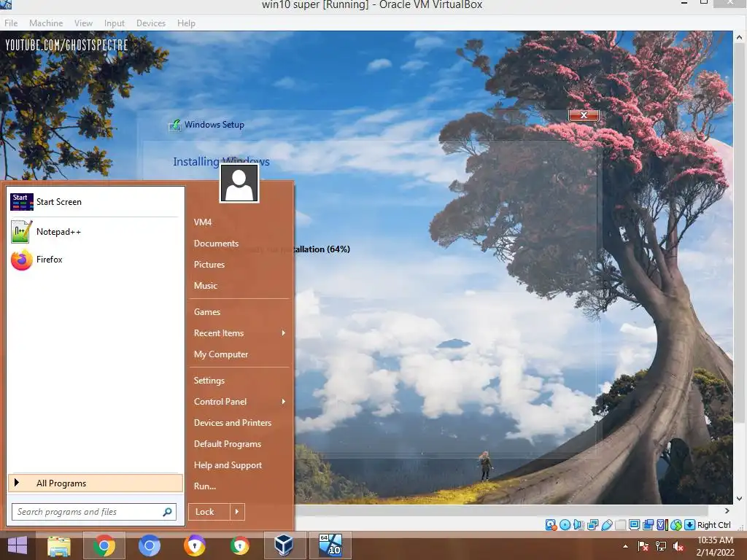The height and width of the screenshot is (560, 747).
Task: Click the USB devices indicator in VirtualBox
Action: tap(606, 525)
